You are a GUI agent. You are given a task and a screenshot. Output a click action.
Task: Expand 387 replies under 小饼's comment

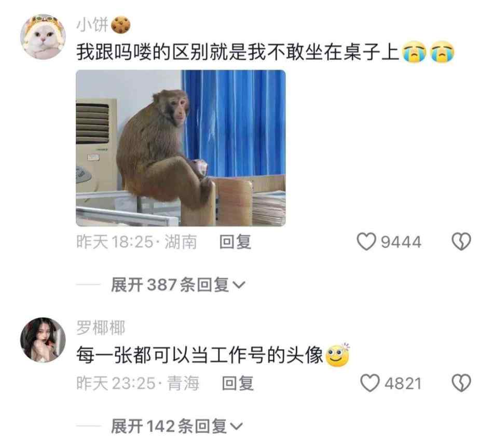pyautogui.click(x=178, y=285)
